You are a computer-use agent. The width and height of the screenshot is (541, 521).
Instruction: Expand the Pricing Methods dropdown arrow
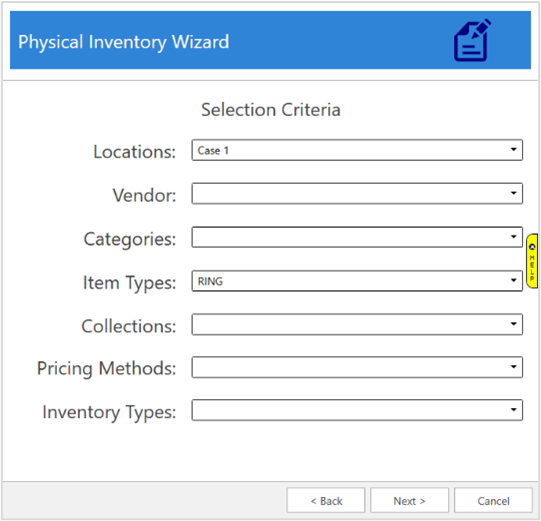pos(513,367)
